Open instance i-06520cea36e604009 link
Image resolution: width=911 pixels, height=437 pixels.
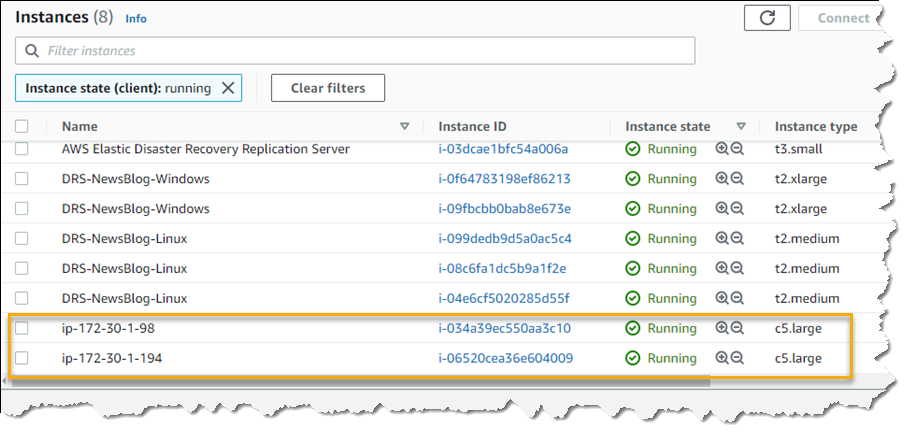(505, 358)
